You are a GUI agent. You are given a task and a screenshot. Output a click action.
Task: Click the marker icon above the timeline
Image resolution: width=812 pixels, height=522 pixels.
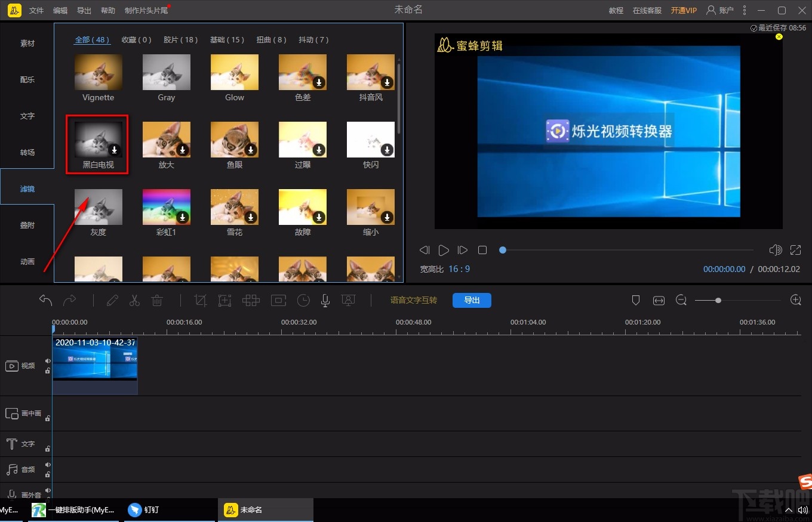[636, 301]
